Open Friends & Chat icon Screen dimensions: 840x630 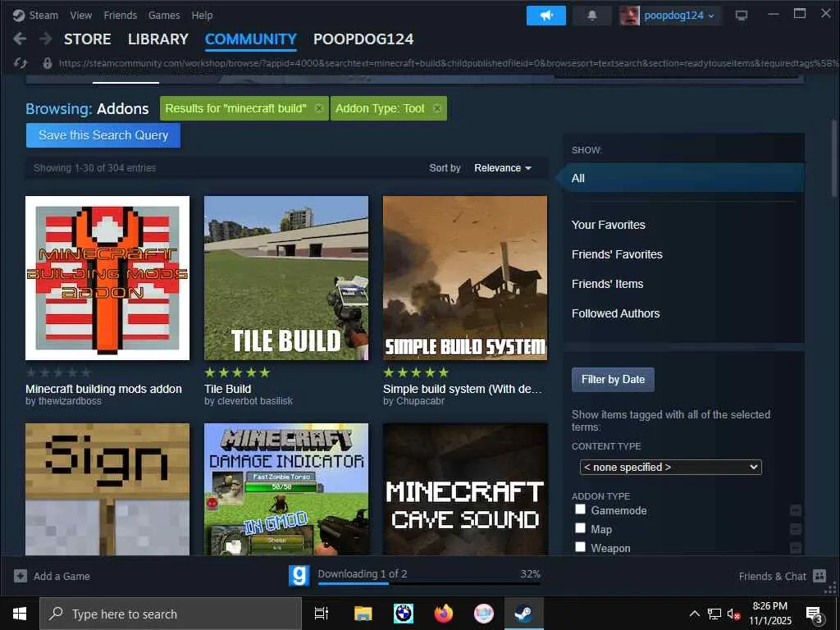[819, 576]
